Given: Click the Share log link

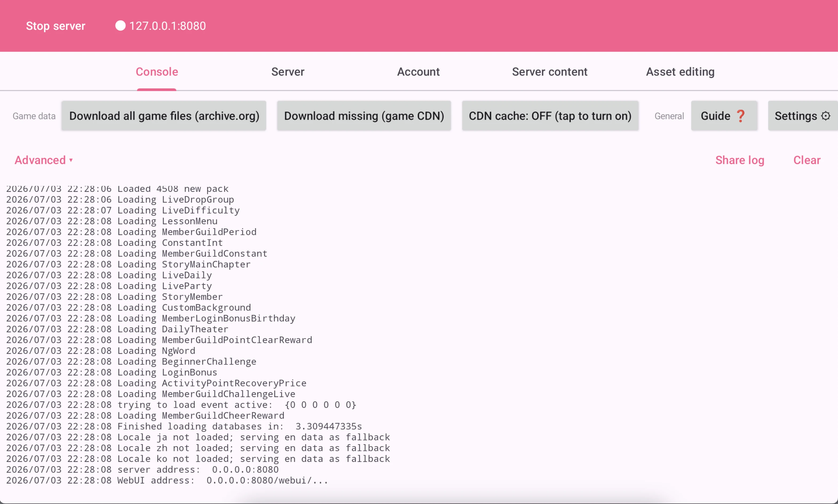Looking at the screenshot, I should 740,160.
